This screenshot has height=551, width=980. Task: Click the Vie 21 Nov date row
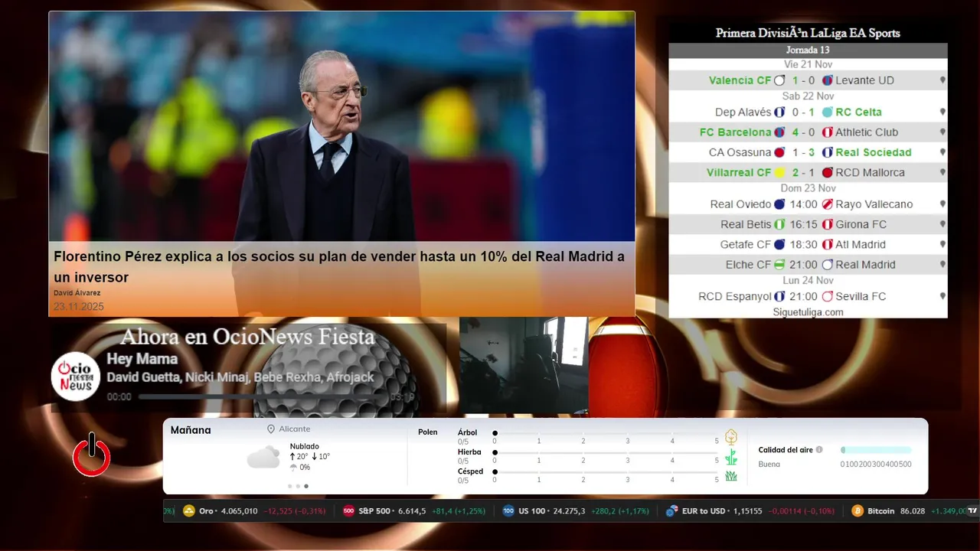coord(808,64)
